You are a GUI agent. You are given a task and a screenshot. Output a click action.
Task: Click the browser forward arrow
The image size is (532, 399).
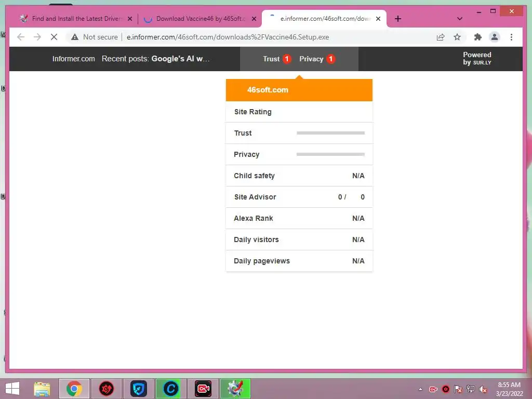coord(37,37)
